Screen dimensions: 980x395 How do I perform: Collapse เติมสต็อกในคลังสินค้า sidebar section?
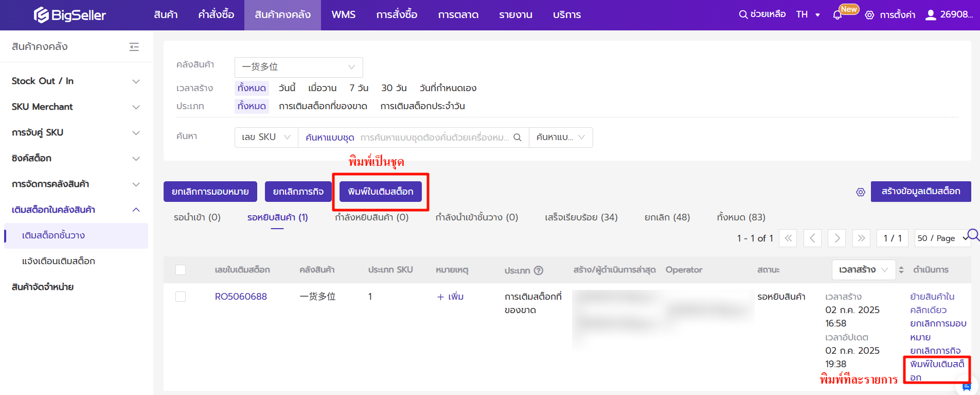point(76,210)
